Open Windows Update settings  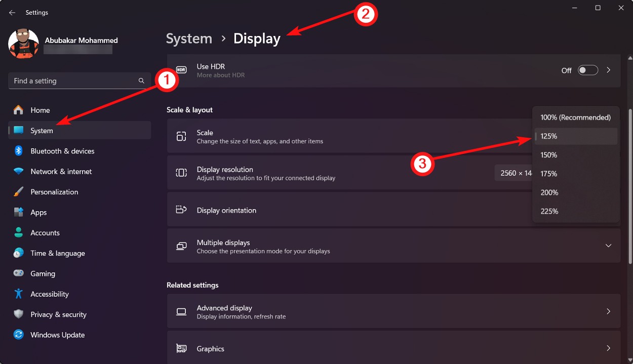(57, 335)
